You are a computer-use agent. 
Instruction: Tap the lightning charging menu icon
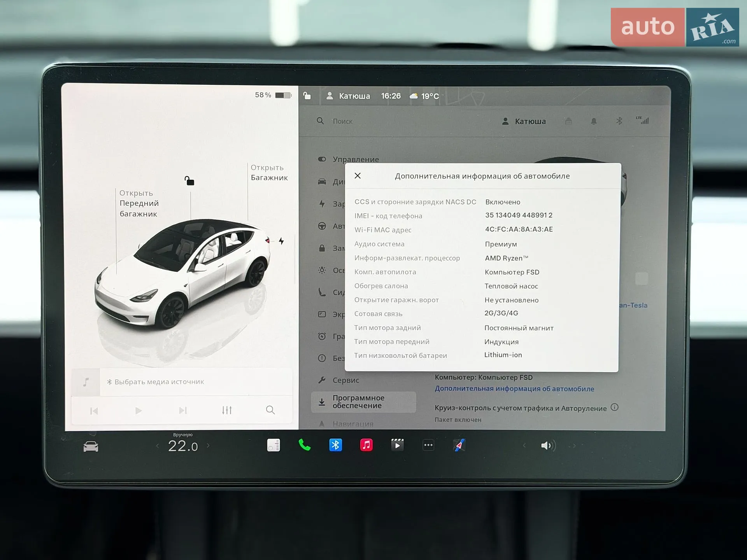[x=322, y=203]
